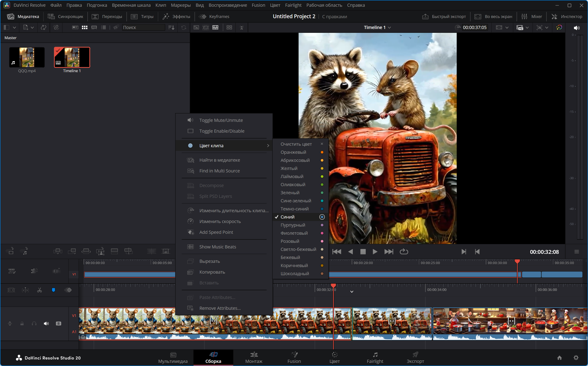Mute the track speaker toggle
Image resolution: width=588 pixels, height=366 pixels.
click(x=46, y=324)
